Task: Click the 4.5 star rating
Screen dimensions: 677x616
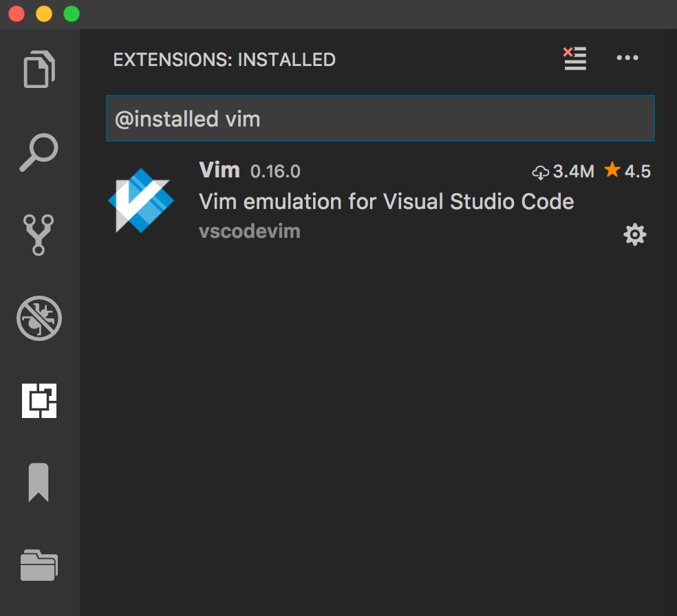Action: [x=627, y=170]
